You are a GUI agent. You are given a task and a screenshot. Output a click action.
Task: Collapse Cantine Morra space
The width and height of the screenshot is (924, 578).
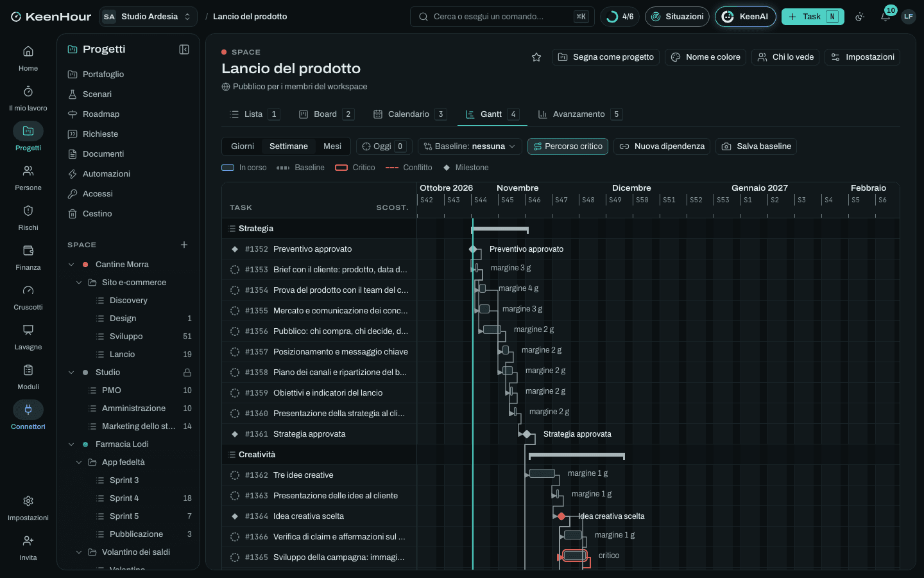71,265
